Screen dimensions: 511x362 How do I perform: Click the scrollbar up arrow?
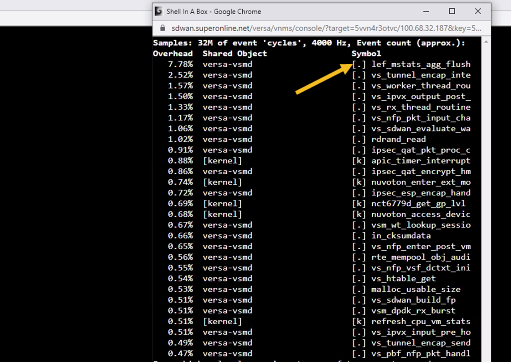[486, 42]
